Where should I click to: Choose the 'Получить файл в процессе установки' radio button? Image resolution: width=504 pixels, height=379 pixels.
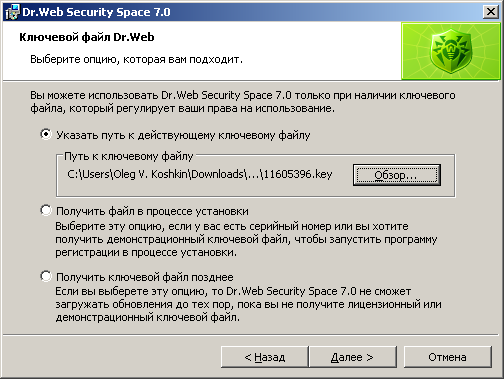tap(46, 211)
